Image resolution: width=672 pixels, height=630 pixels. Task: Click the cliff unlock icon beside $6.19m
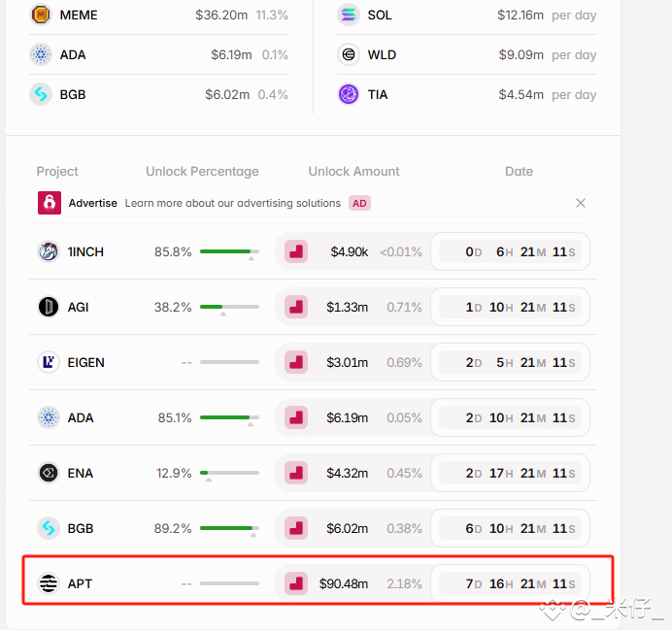[x=296, y=417]
